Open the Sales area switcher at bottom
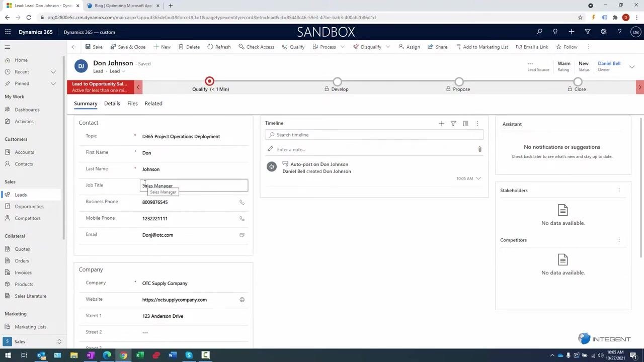Screen dimensions: 644x362 33,341
